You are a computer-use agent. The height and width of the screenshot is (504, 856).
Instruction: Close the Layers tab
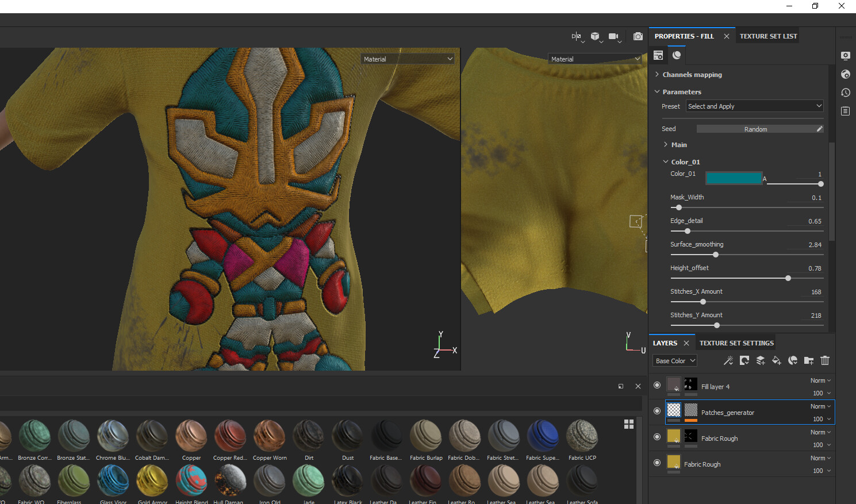click(686, 343)
